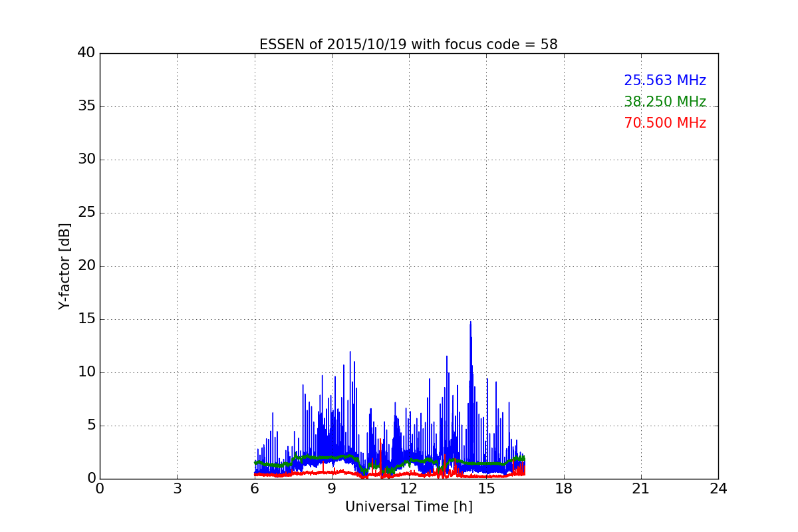
Task: Click the y-axis tick label 25
Action: point(86,213)
